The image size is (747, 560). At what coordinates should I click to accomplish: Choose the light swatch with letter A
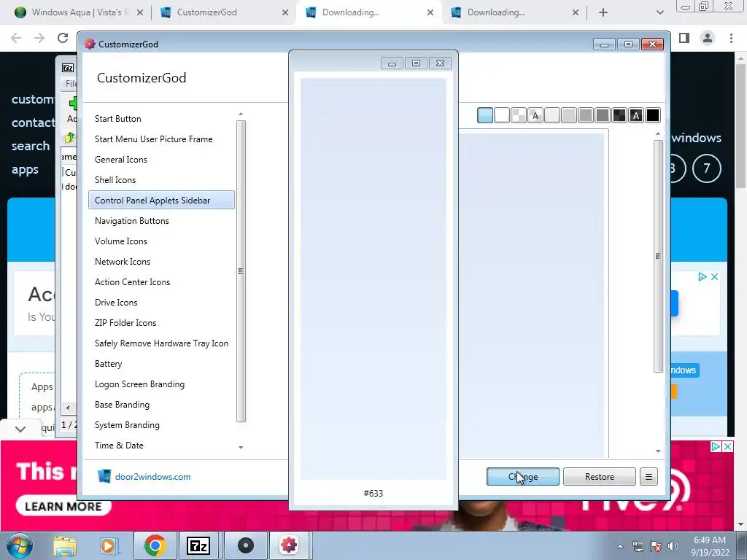point(535,115)
